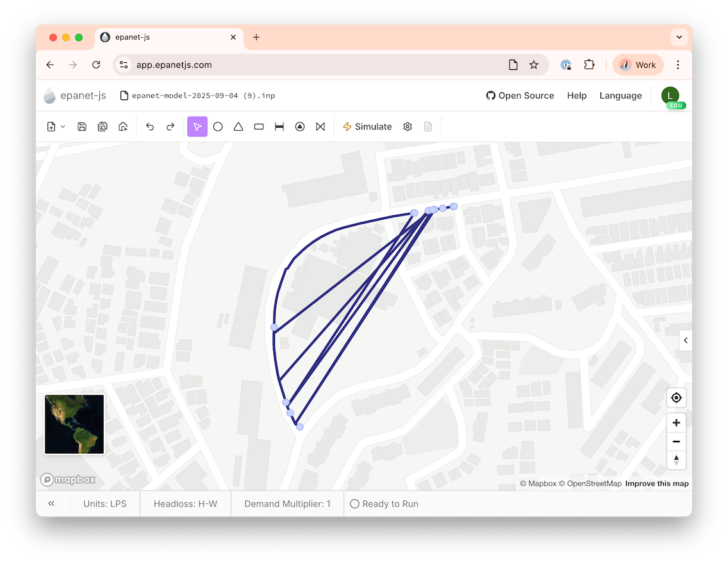Run the Simulate button
Viewport: 728px width, 564px height.
(x=367, y=127)
